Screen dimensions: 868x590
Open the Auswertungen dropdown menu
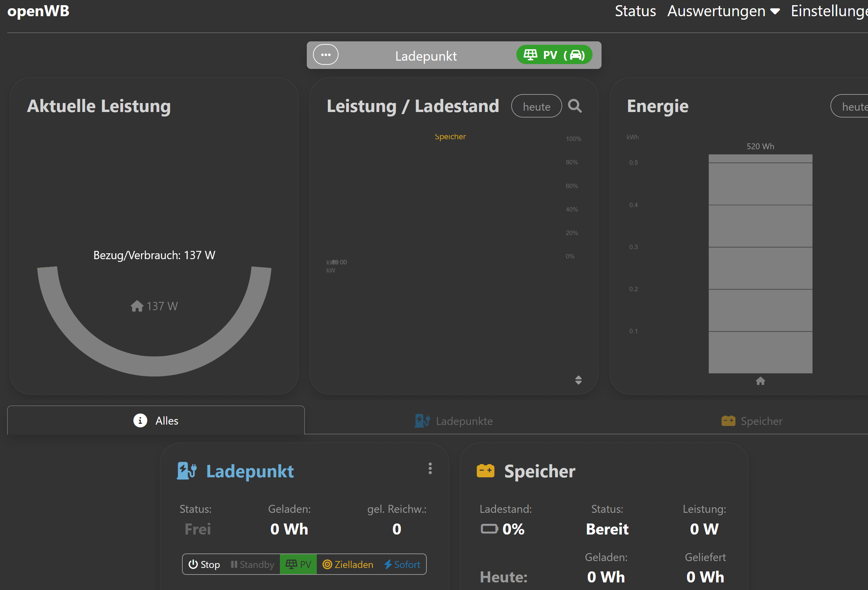(x=723, y=11)
